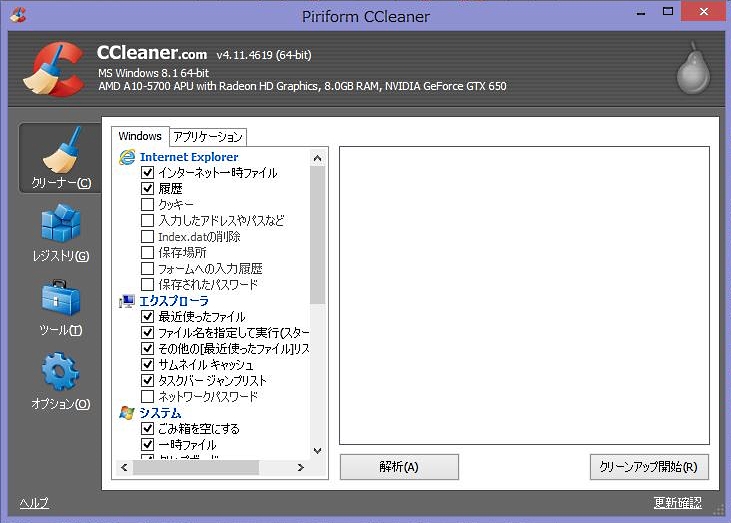Uncheck その他の[最近使ったファイル]リスト
Viewport: 731px width, 523px height.
pyautogui.click(x=147, y=348)
